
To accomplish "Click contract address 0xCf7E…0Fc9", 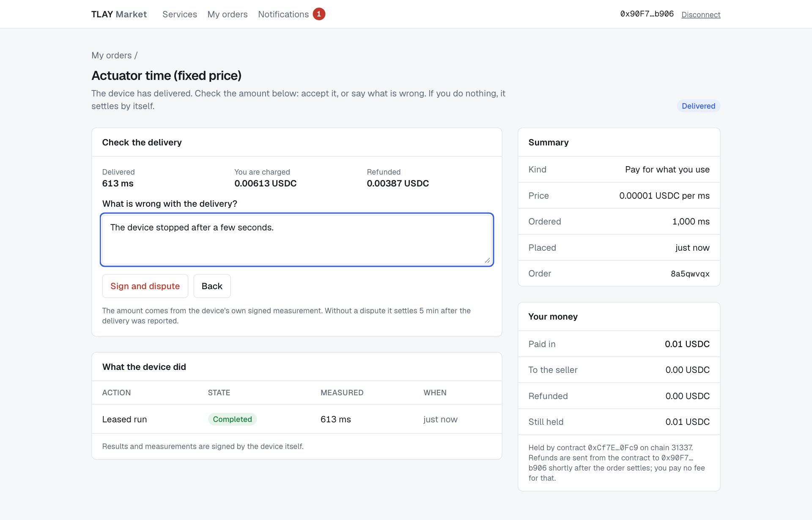I will pos(613,448).
